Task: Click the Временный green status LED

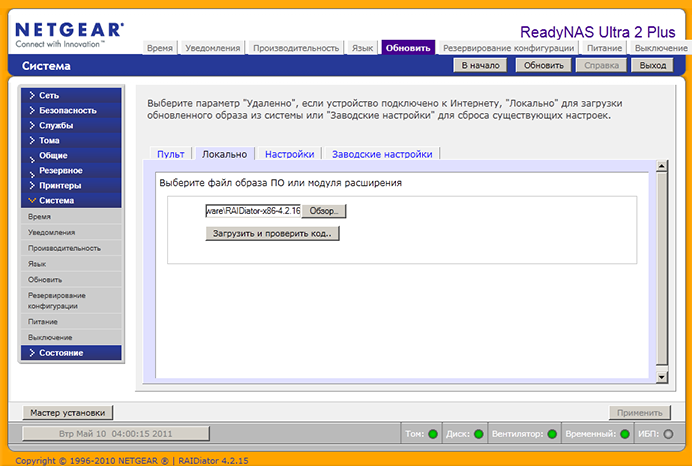Action: [x=624, y=434]
